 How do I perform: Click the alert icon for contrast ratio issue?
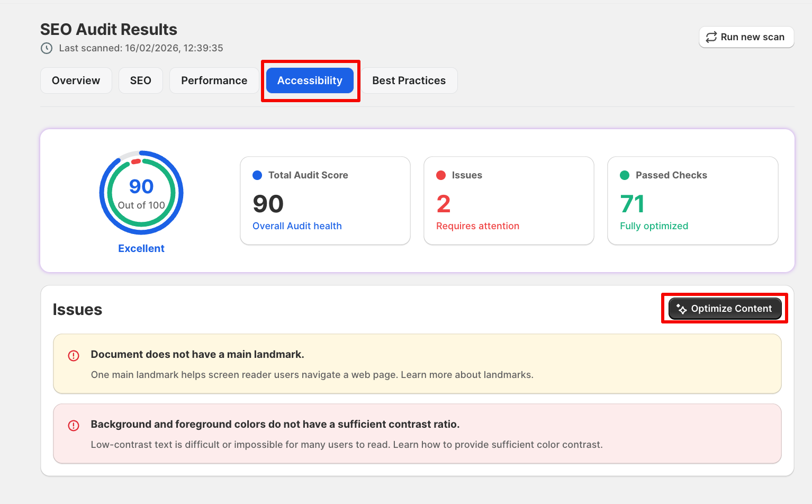point(74,426)
